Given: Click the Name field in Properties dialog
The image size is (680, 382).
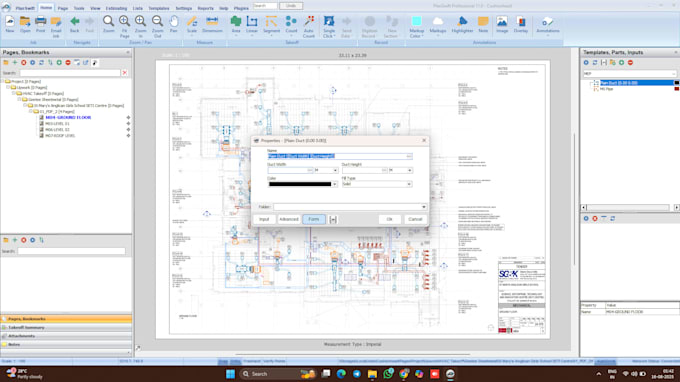Looking at the screenshot, I should [340, 156].
